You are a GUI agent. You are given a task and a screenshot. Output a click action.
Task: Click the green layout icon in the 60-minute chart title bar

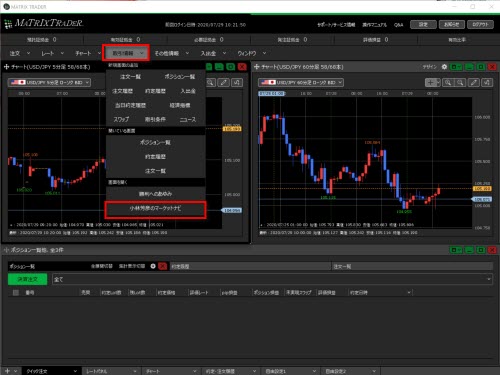click(x=456, y=67)
